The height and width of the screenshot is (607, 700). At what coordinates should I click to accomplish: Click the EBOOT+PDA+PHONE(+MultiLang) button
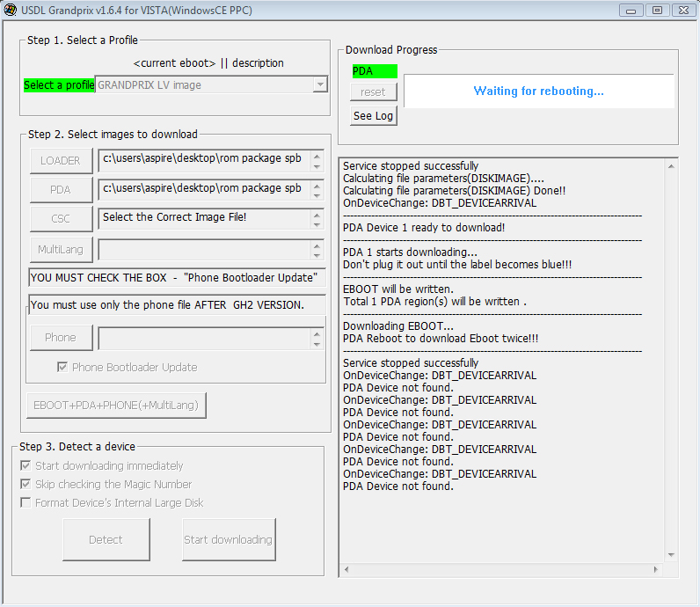pyautogui.click(x=116, y=406)
